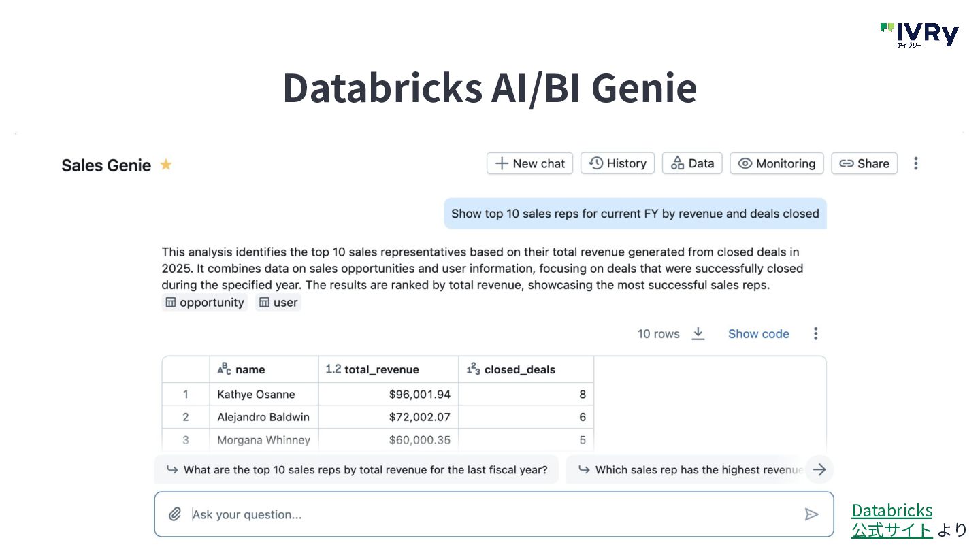Select suggestion about last fiscal year reps
This screenshot has height=551, width=980.
[357, 469]
